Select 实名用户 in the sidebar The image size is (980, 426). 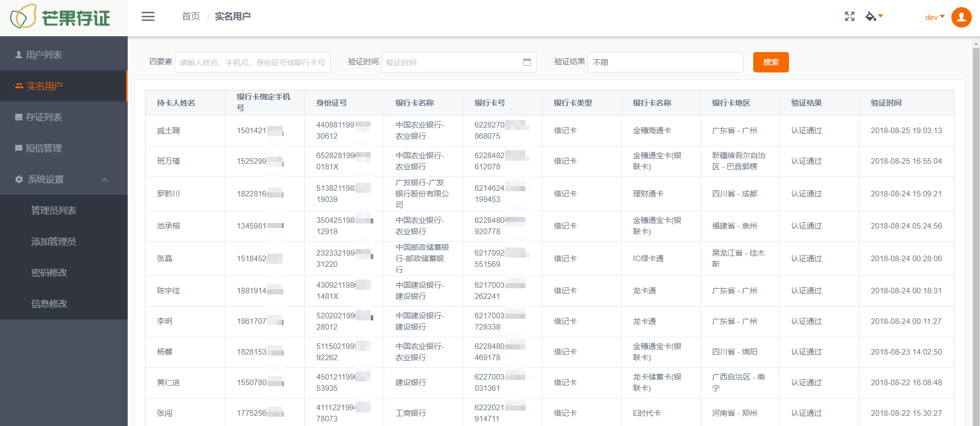click(x=44, y=86)
